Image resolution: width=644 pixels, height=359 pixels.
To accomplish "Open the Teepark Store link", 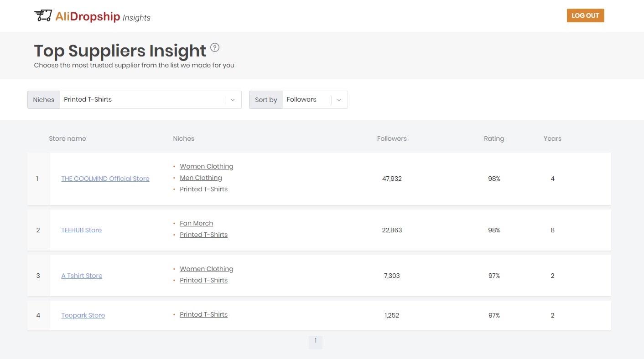I will [83, 315].
